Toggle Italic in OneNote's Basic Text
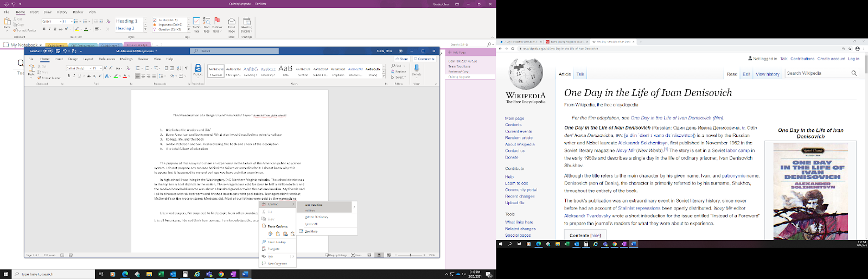 pyautogui.click(x=49, y=29)
